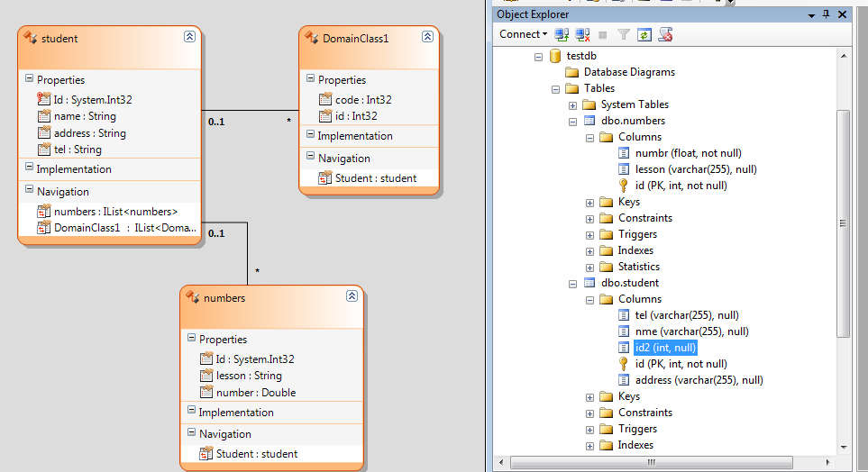Image resolution: width=868 pixels, height=472 pixels.
Task: Collapse the DomainClass1 class box chevron icon
Action: coord(427,37)
